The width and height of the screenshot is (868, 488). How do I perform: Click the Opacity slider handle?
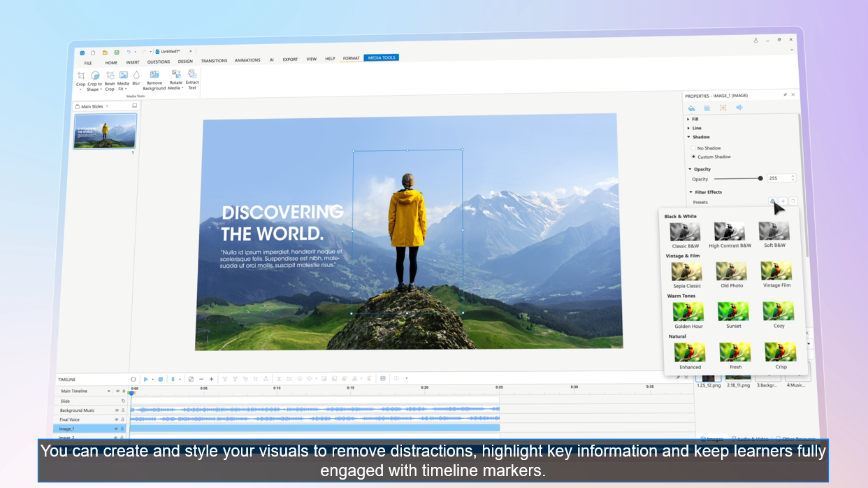click(x=760, y=178)
